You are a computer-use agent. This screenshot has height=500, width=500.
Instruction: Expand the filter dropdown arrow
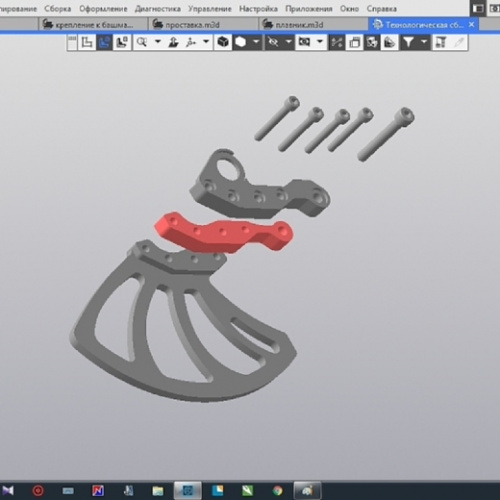424,42
